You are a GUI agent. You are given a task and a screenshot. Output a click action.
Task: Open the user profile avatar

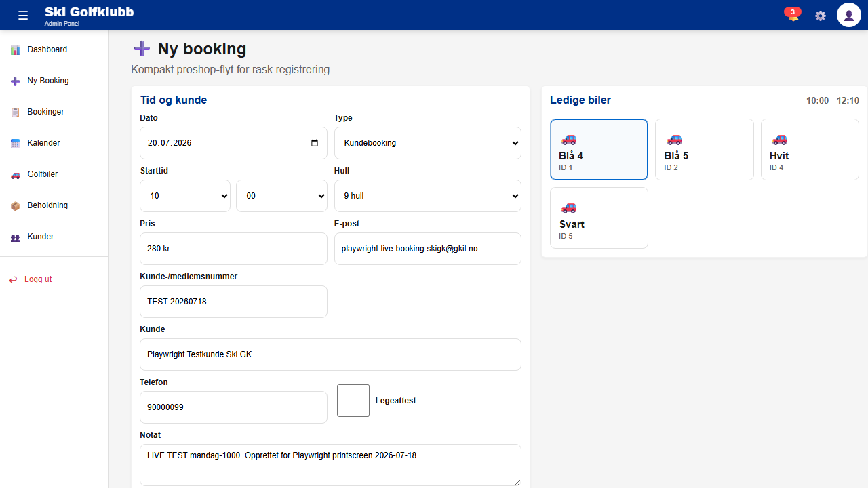(x=849, y=15)
